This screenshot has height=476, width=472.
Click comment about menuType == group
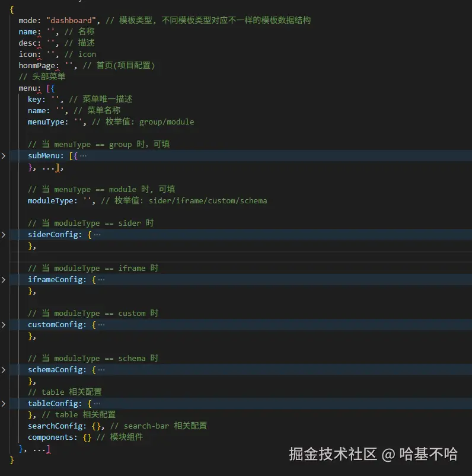[x=98, y=145]
